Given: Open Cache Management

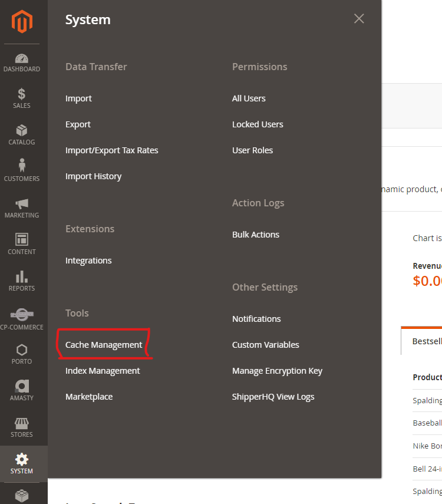Looking at the screenshot, I should point(104,345).
